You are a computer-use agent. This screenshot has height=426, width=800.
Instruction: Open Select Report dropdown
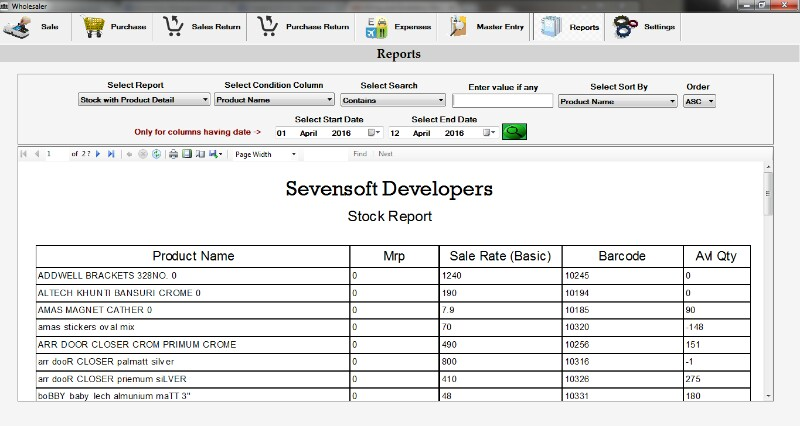point(144,100)
